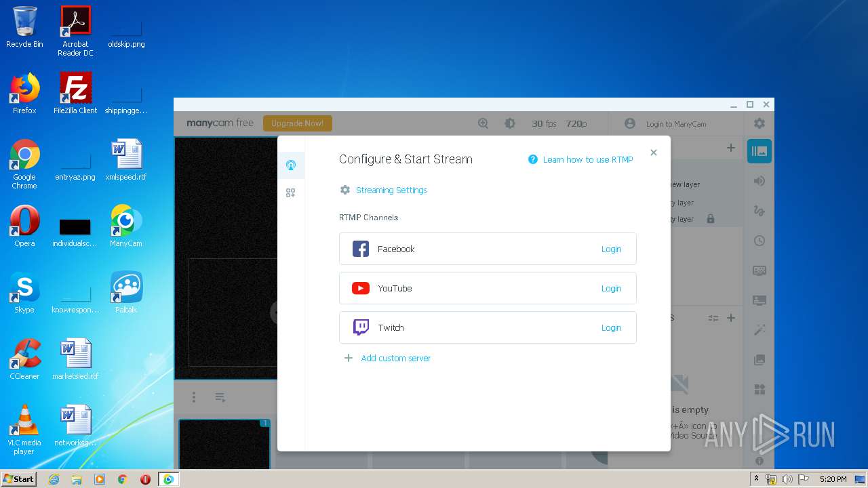Click the Facebook logo icon
The height and width of the screenshot is (488, 868).
pos(361,249)
